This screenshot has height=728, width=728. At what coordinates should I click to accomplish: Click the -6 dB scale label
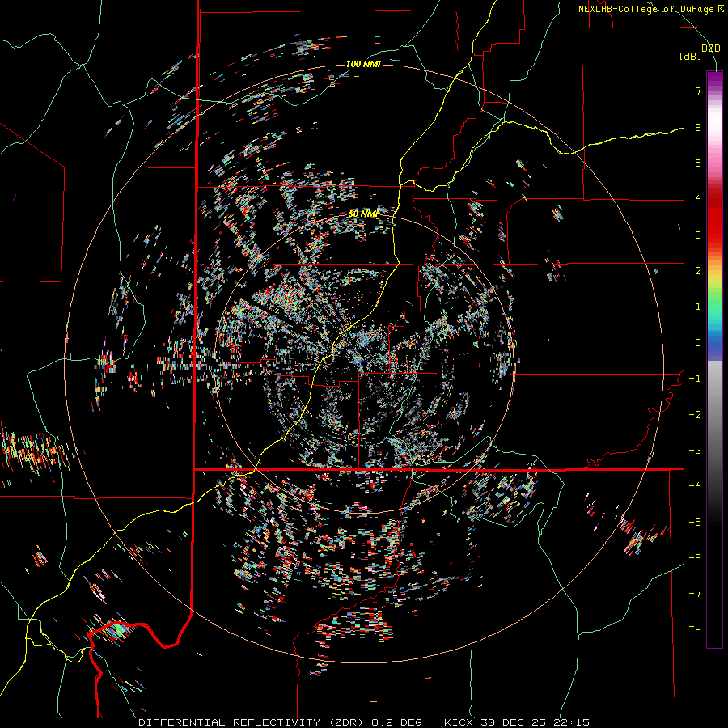point(695,558)
